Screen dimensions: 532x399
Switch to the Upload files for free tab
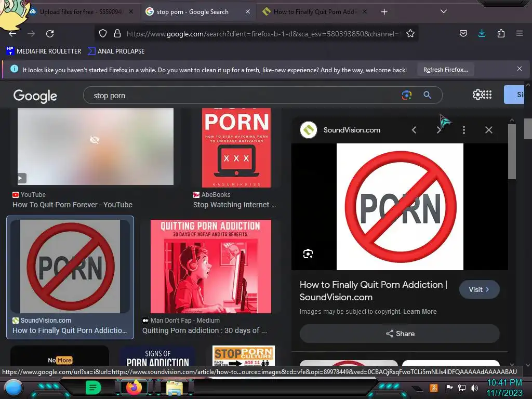click(x=82, y=12)
